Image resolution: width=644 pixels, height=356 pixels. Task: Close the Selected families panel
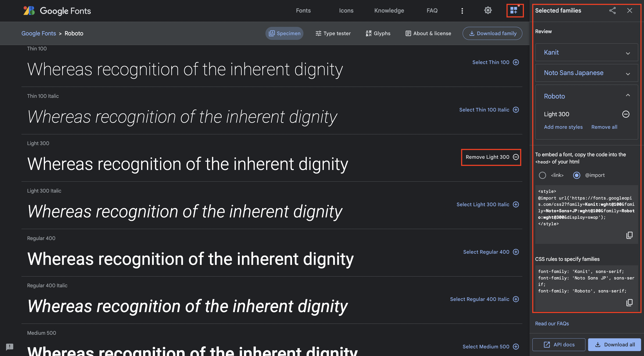click(x=629, y=11)
